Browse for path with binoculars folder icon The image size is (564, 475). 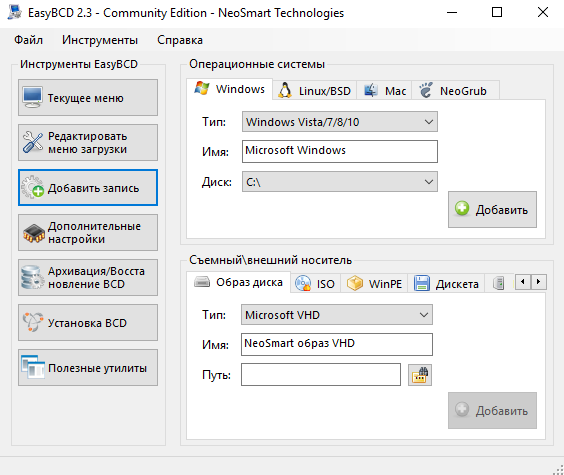(420, 375)
